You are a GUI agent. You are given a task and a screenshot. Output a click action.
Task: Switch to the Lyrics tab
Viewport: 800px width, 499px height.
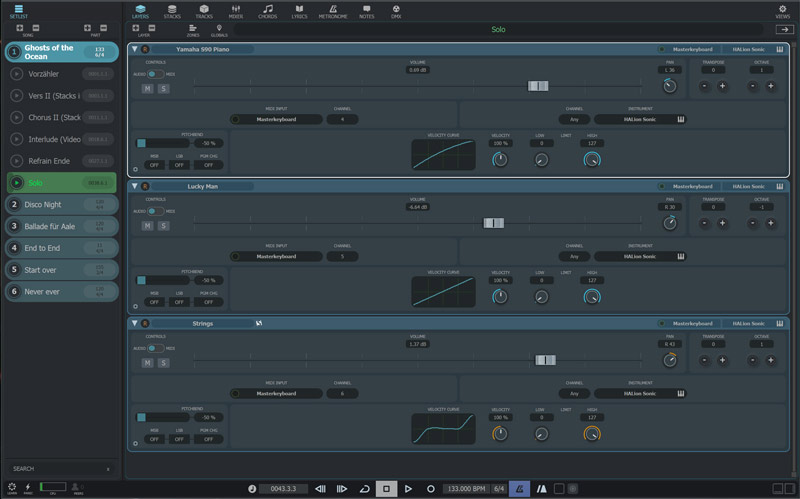(x=298, y=12)
